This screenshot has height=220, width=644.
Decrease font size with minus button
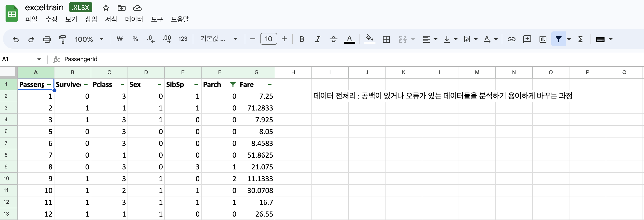pos(253,39)
